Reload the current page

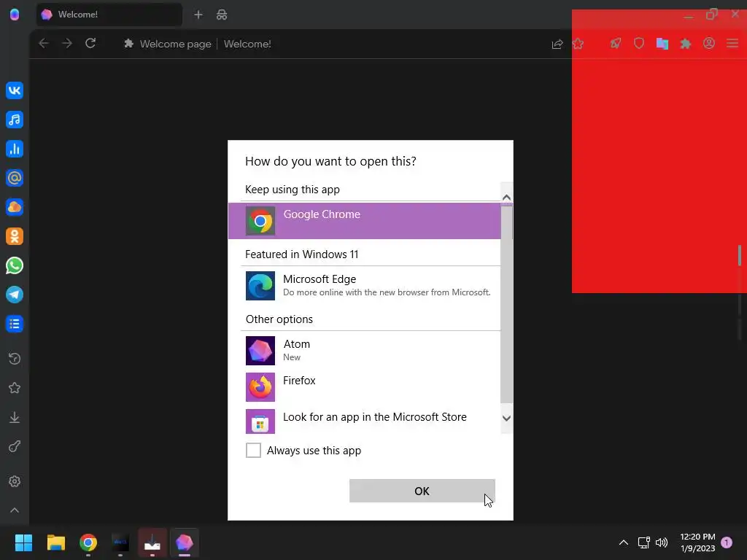coord(90,43)
